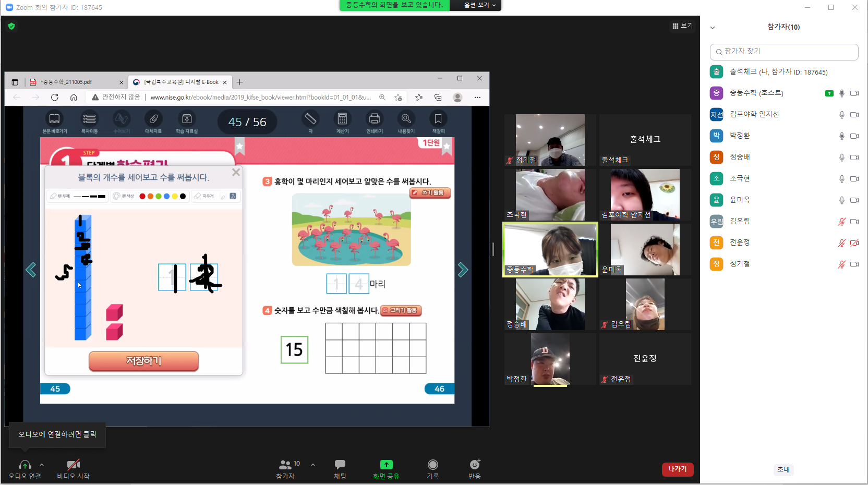Open the 보기 view layout menu
The width and height of the screenshot is (868, 485).
click(x=682, y=26)
